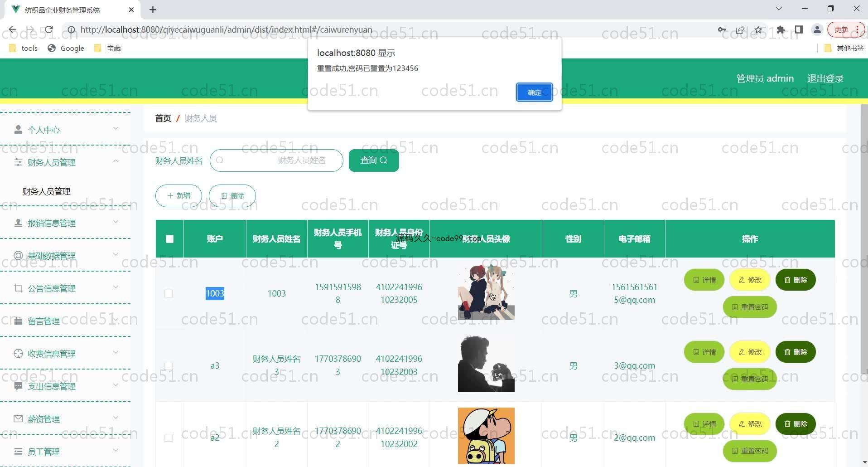The height and width of the screenshot is (467, 868).
Task: Click the 电子邮箱 column header
Action: (634, 239)
